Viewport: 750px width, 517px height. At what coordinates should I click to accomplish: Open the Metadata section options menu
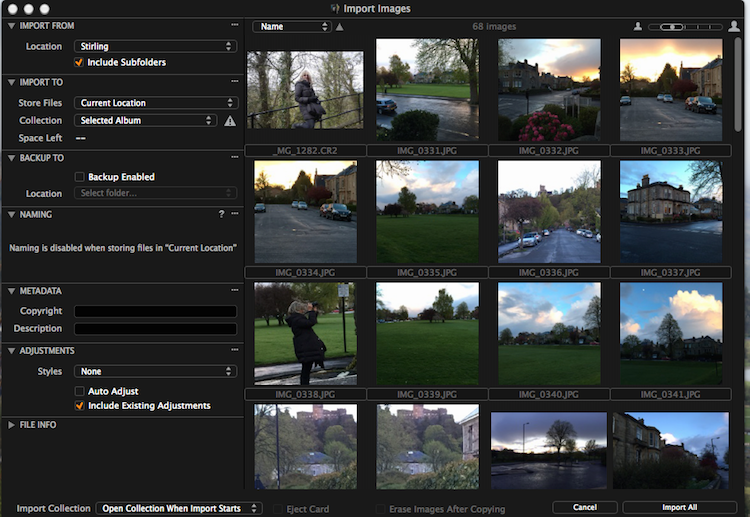tap(234, 291)
